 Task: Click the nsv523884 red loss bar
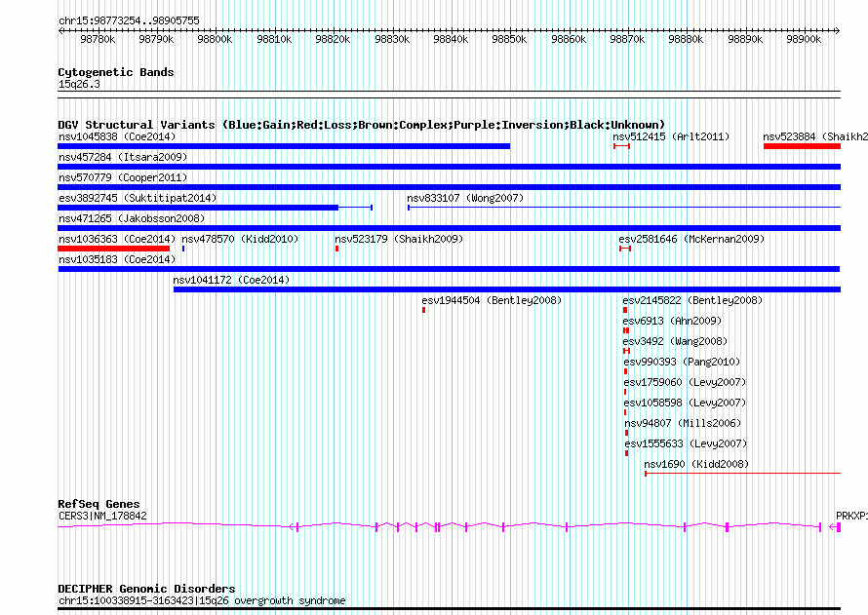tap(802, 146)
